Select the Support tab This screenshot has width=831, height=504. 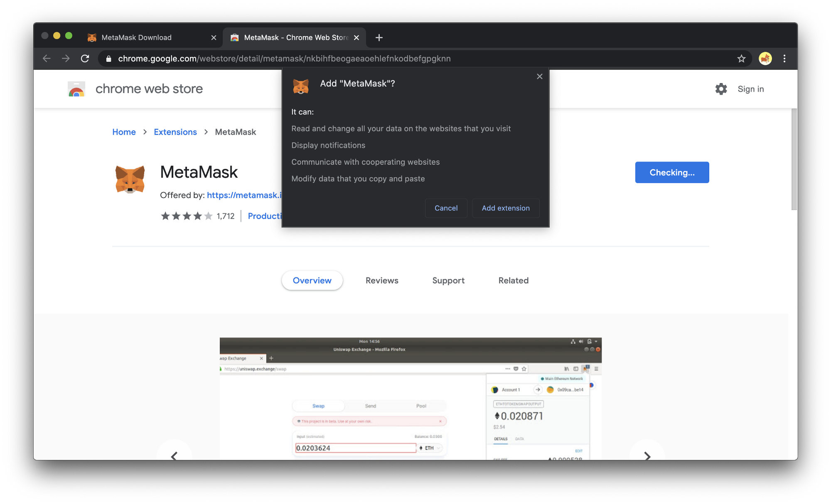pos(448,281)
